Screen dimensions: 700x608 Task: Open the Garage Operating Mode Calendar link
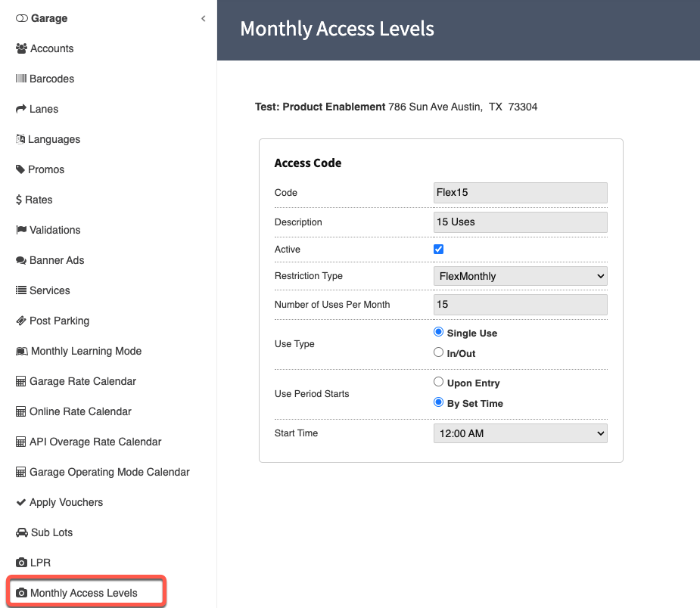tap(109, 472)
